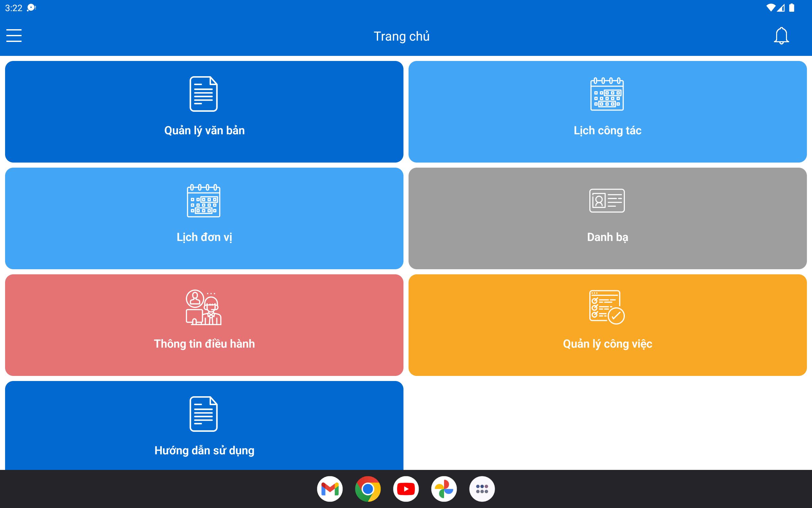
Task: Tap the document icon in Hướng dẫn sử dụng
Action: click(x=204, y=414)
